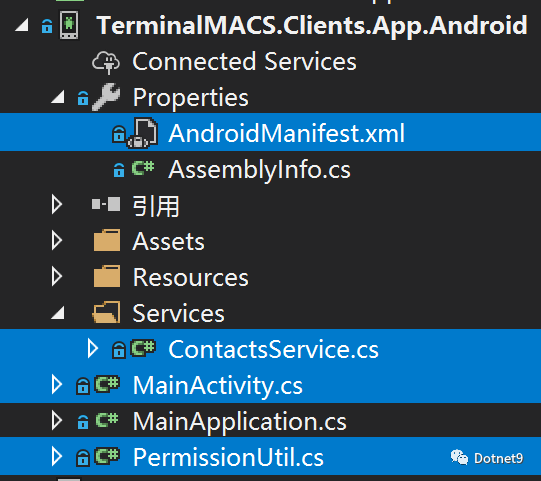Click the C# icon of ContactsService.cs
541x481 pixels.
143,348
